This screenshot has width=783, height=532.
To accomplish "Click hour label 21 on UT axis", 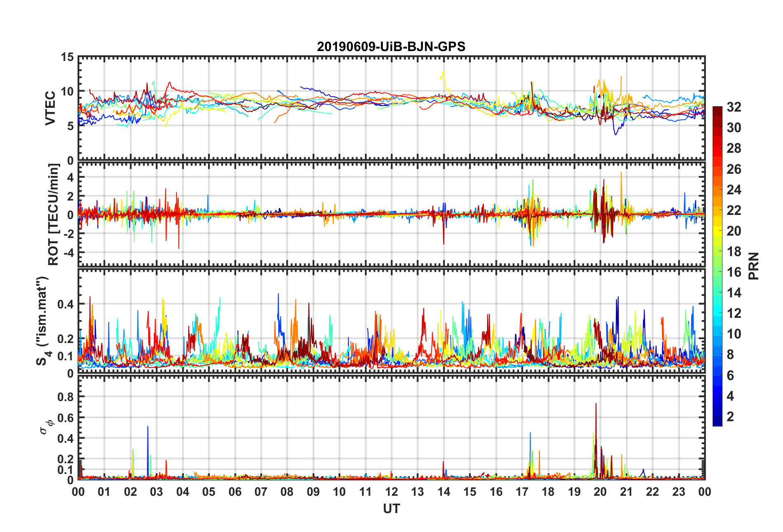I will [626, 492].
